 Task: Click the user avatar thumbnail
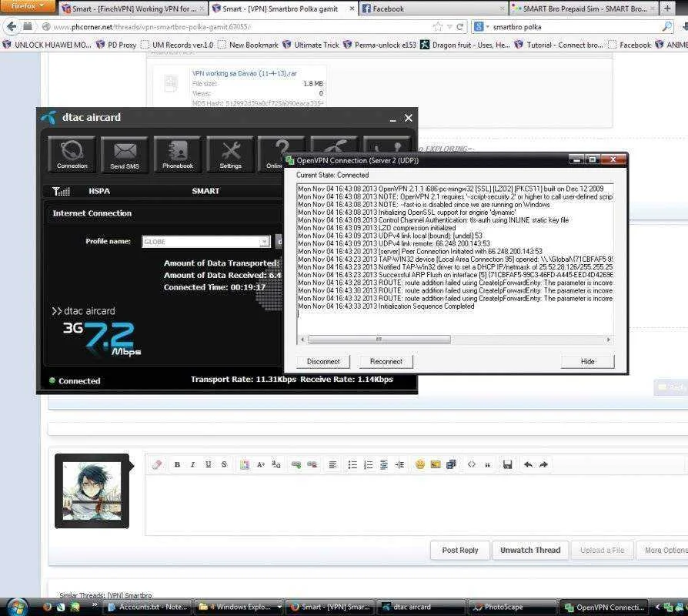pyautogui.click(x=92, y=490)
